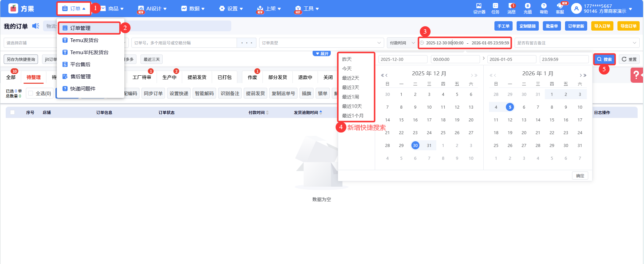Expand the 订单类型 dropdown
Image resolution: width=644 pixels, height=264 pixels.
322,43
